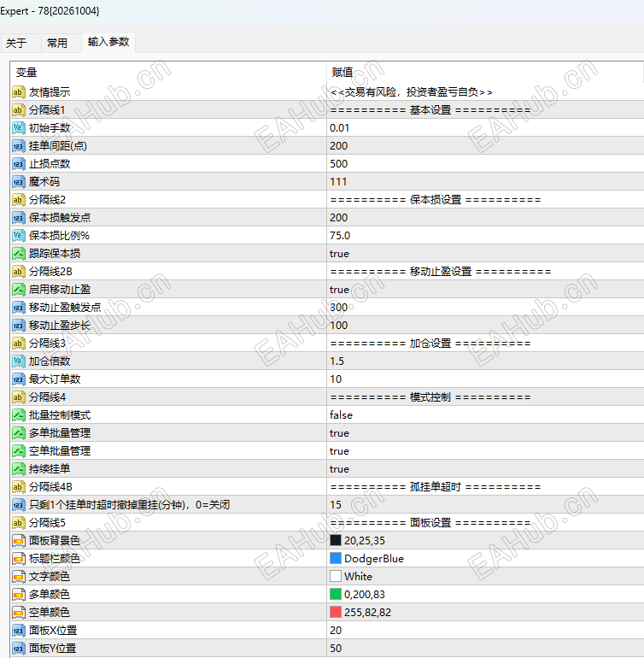Edit 面板X位置 value 20
This screenshot has height=658, width=644.
coord(336,631)
